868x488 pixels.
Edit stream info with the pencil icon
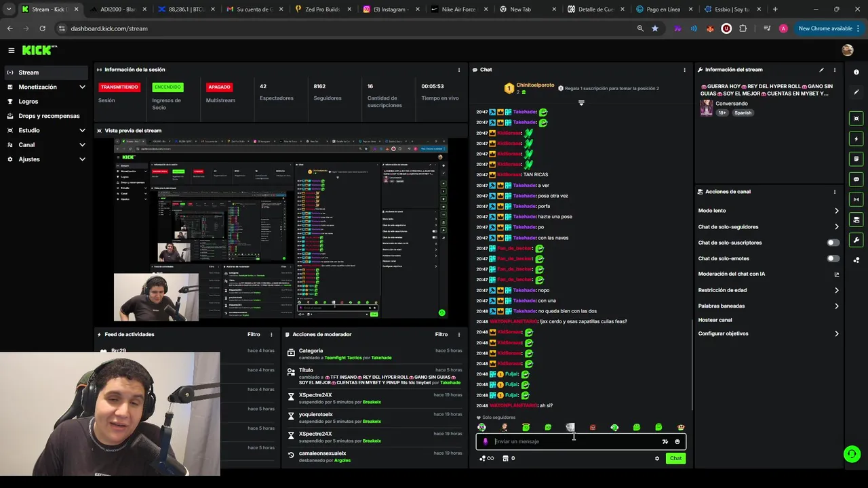[x=821, y=70]
